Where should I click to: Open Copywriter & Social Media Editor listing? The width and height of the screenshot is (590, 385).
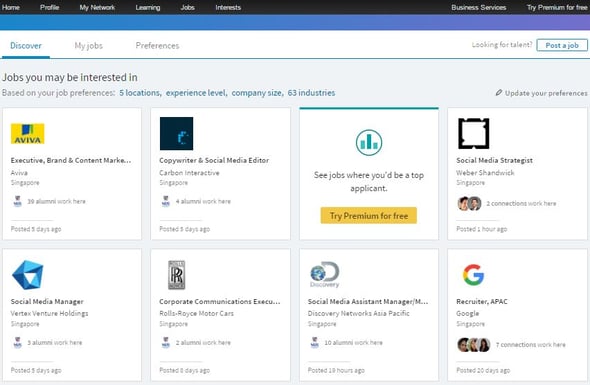point(214,160)
